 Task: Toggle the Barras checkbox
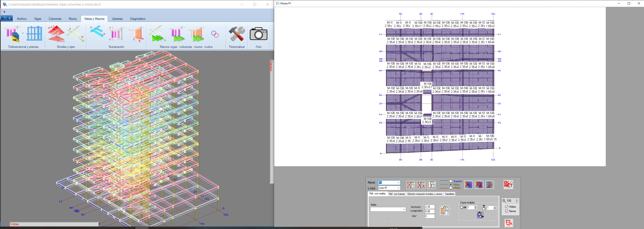(507, 211)
